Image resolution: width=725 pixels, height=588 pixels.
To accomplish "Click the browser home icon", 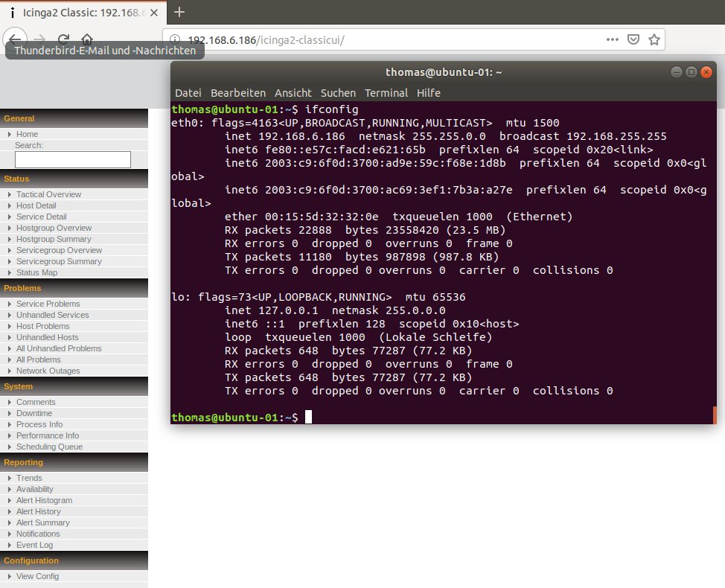I will point(87,39).
